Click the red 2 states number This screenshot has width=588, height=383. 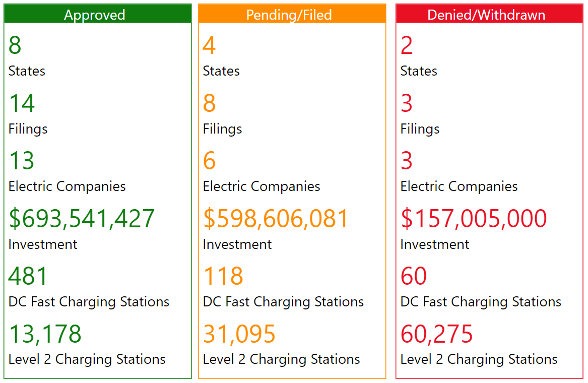tap(407, 46)
